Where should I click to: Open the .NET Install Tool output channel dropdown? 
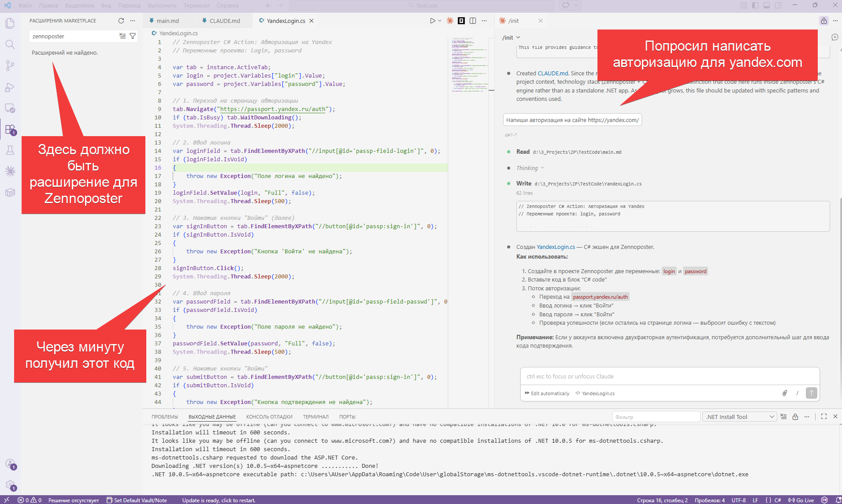[740, 417]
